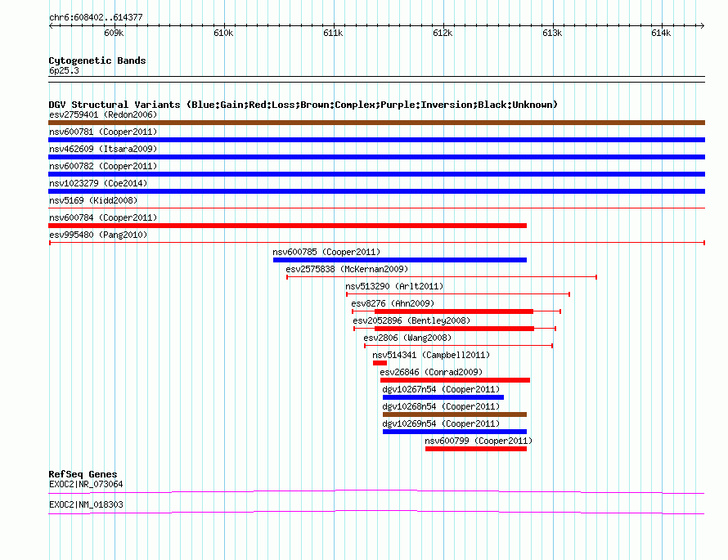Click the dgv10268n54 (Cooper2011) brown complex bar
728x560 pixels.
(455, 414)
